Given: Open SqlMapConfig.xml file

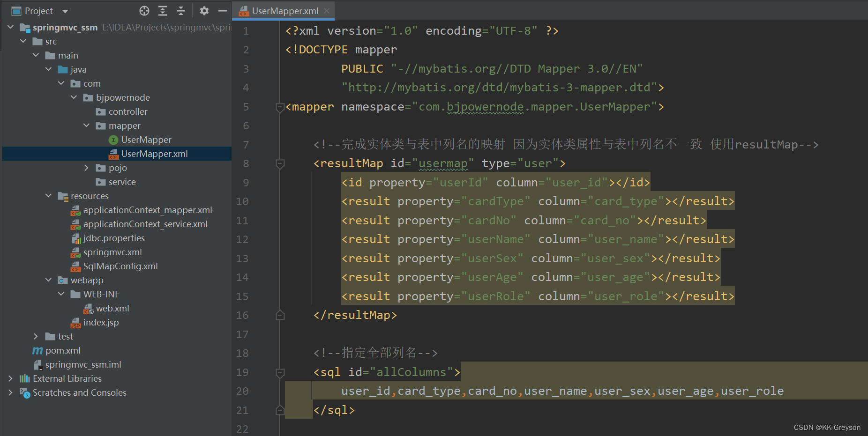Looking at the screenshot, I should point(120,266).
